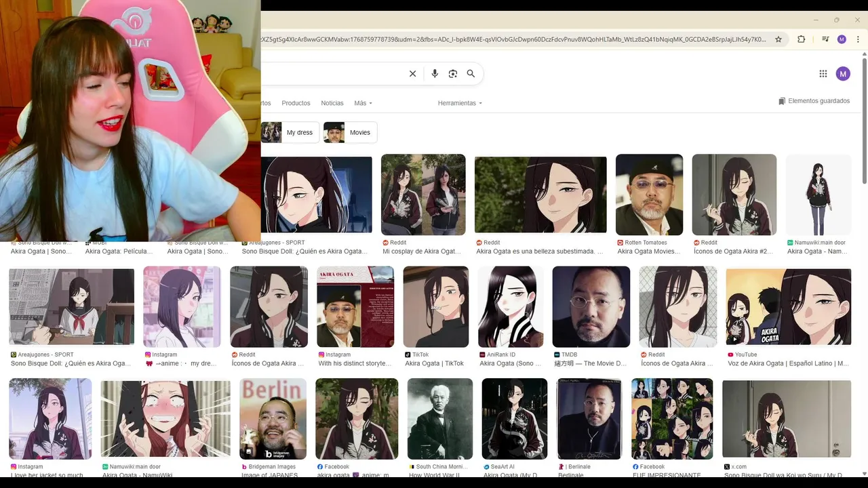Screen dimensions: 868x488
Task: Open the Berlinale man in glasses photo
Action: tap(589, 419)
